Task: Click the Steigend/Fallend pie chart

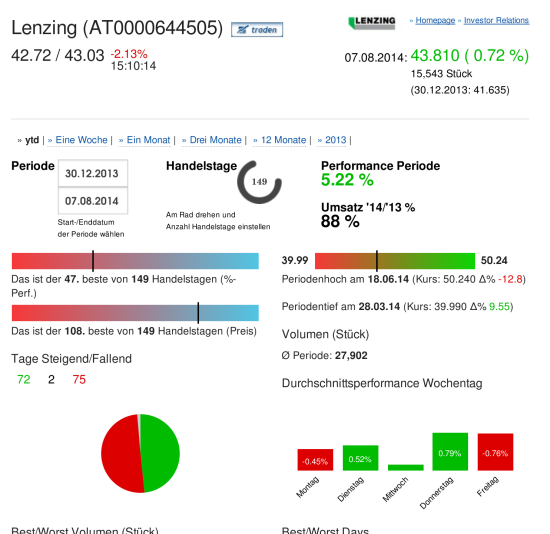Action: [x=140, y=453]
